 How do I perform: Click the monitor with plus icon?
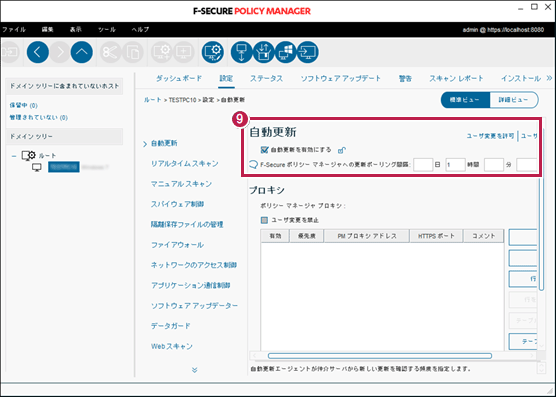(183, 52)
